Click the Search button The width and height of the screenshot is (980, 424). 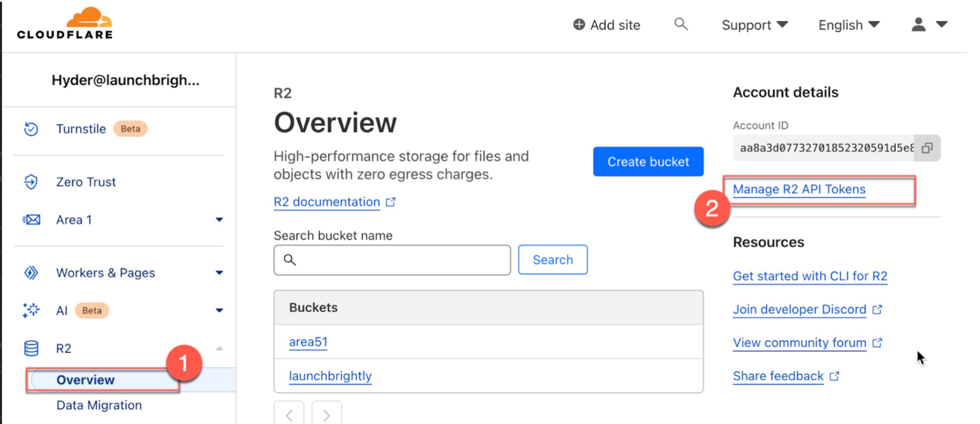coord(553,260)
